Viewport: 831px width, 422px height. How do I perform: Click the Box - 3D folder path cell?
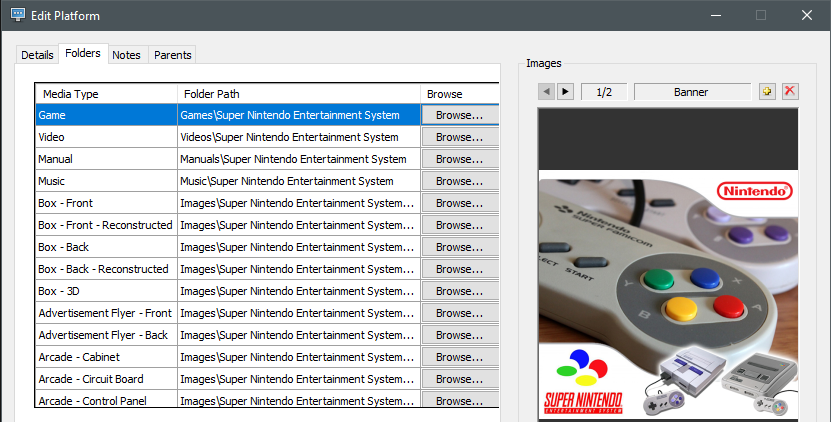tap(299, 291)
